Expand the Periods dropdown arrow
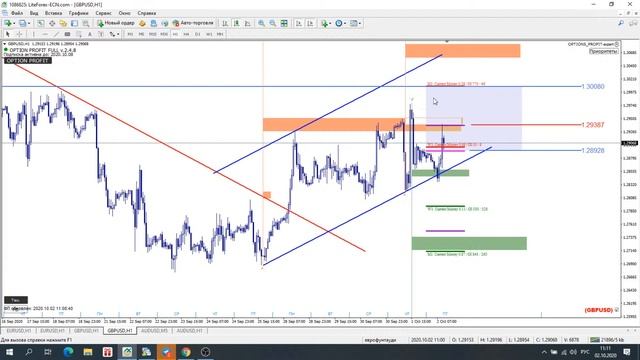 coord(345,23)
